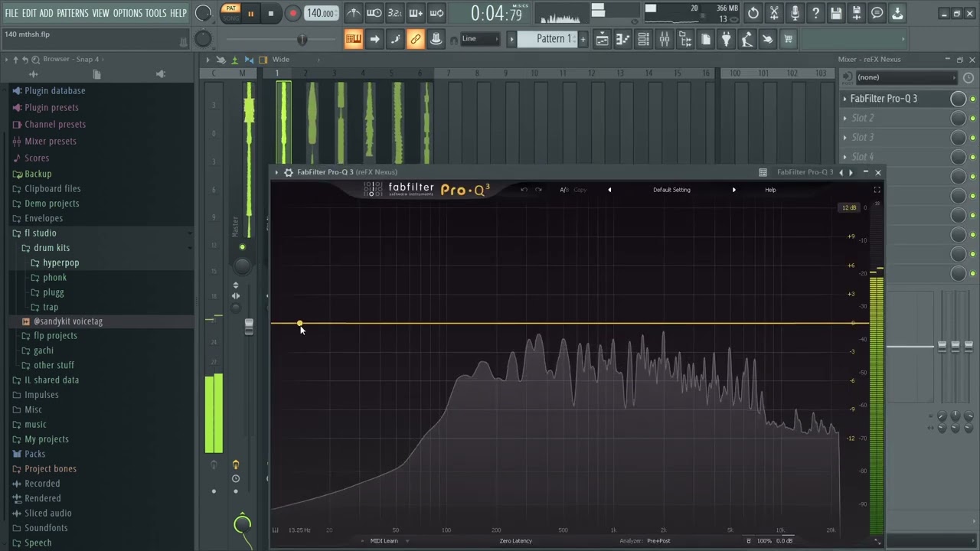Select Plugin database in browser
Viewport: 980px width, 551px height.
pyautogui.click(x=54, y=90)
